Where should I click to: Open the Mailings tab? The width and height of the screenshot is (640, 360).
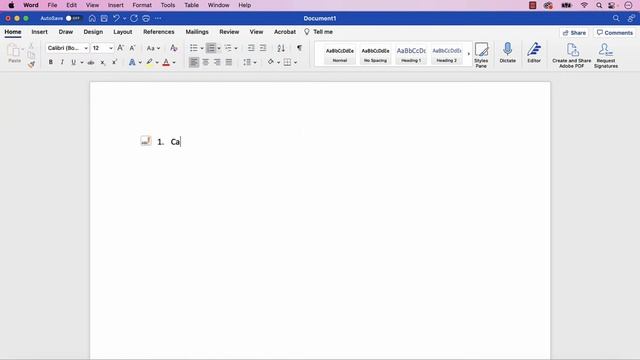click(197, 32)
